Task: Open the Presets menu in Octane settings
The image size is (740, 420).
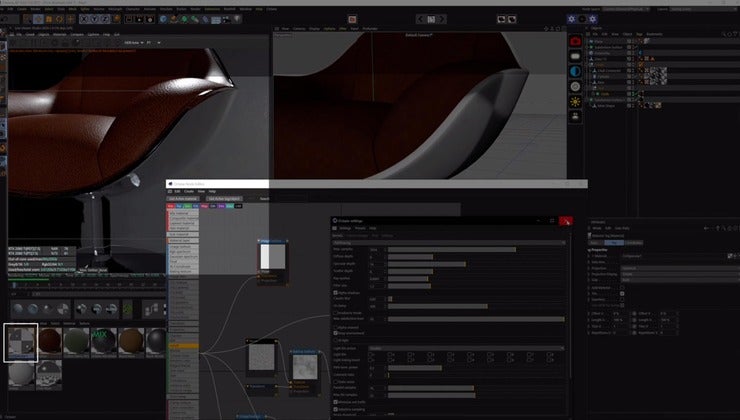Action: [x=360, y=228]
